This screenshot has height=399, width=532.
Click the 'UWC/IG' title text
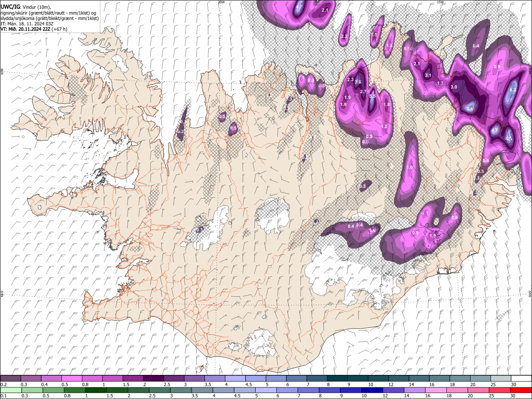[10, 7]
